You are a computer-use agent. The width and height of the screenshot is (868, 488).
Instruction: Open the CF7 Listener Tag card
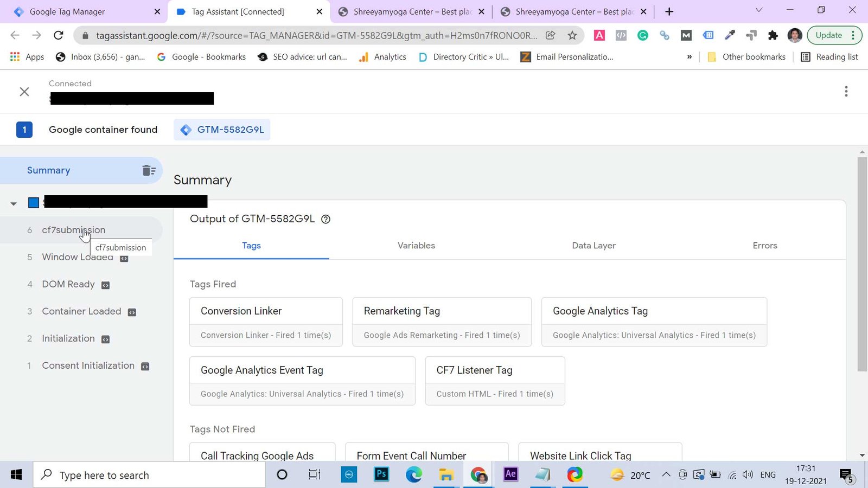click(x=495, y=381)
